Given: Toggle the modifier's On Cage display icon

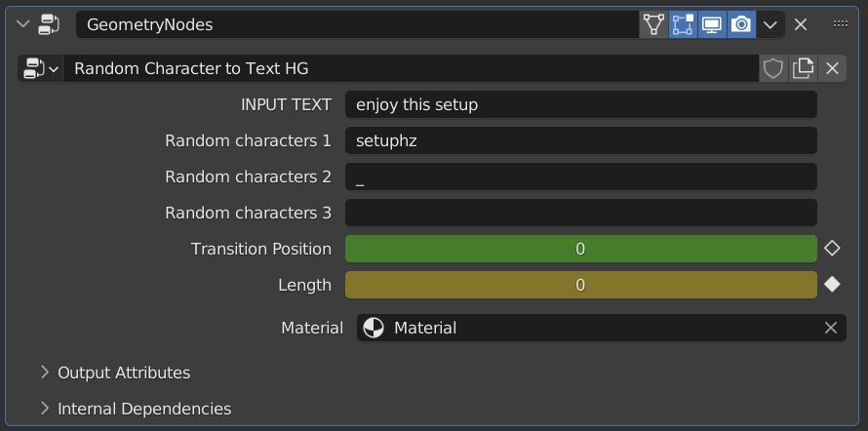Looking at the screenshot, I should 653,24.
